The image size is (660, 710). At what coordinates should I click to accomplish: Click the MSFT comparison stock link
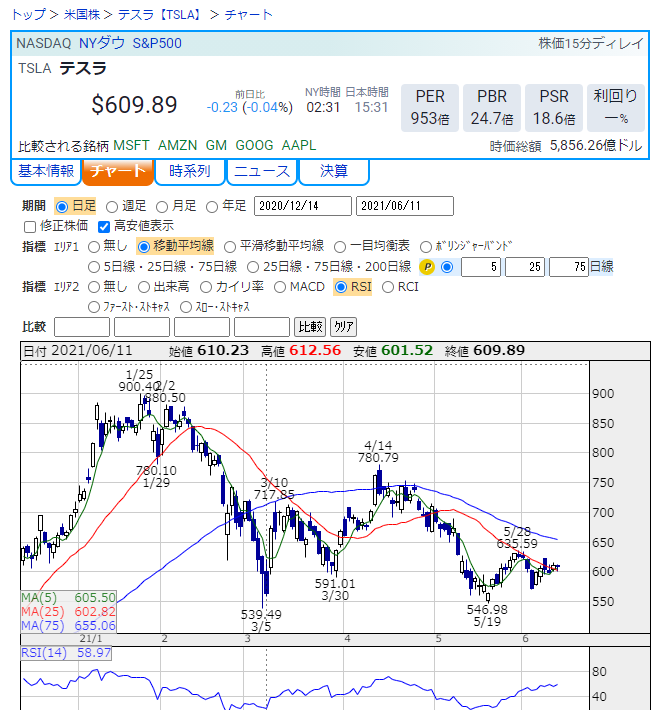(131, 145)
